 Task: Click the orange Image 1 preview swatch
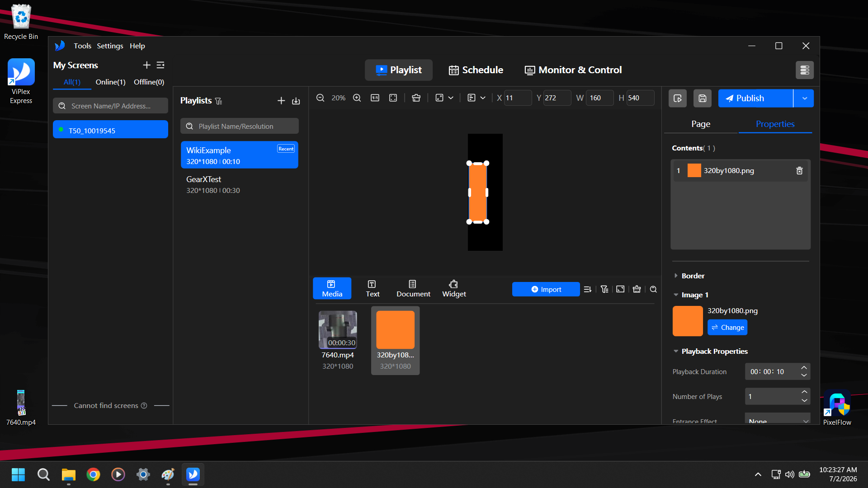coord(688,321)
